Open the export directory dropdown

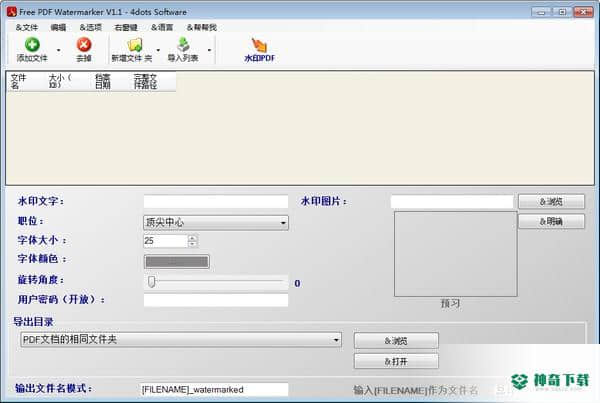coord(181,339)
